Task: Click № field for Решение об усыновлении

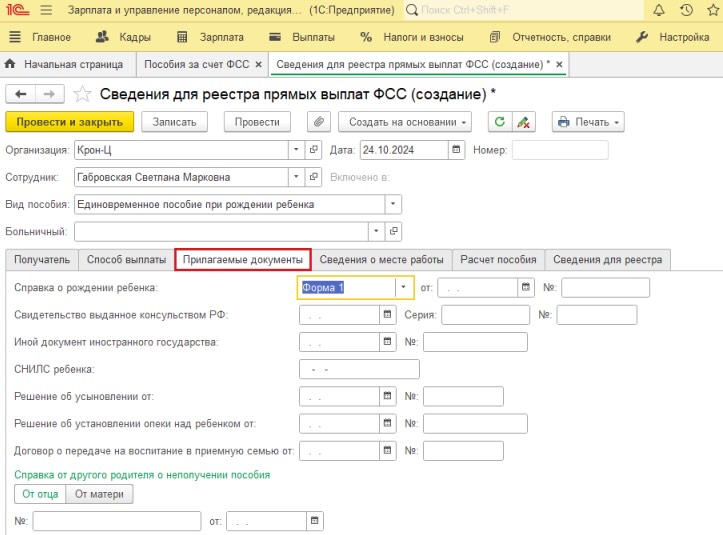Action: [x=463, y=396]
